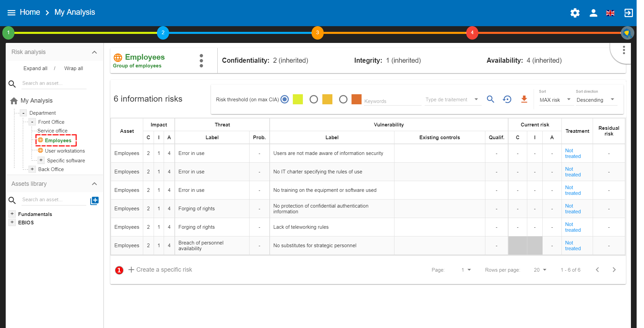644x328 pixels.
Task: Click the UK flag language icon
Action: pyautogui.click(x=610, y=13)
